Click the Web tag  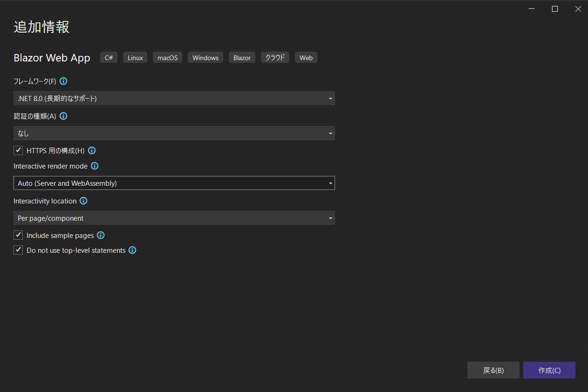click(306, 58)
